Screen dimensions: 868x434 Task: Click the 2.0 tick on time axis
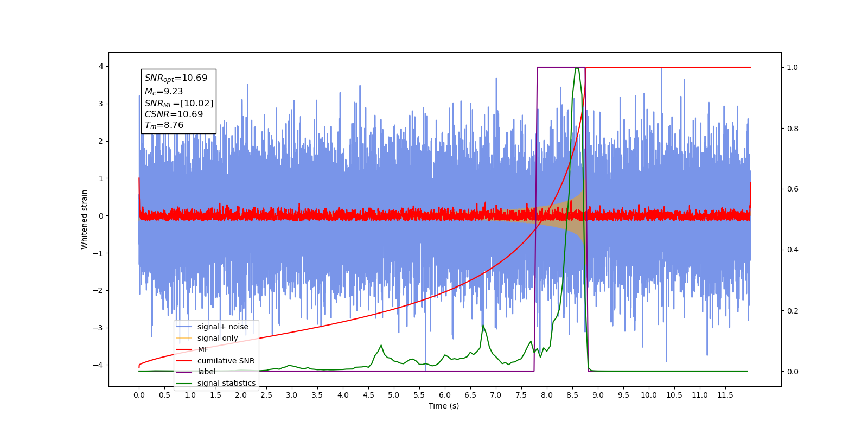241,395
